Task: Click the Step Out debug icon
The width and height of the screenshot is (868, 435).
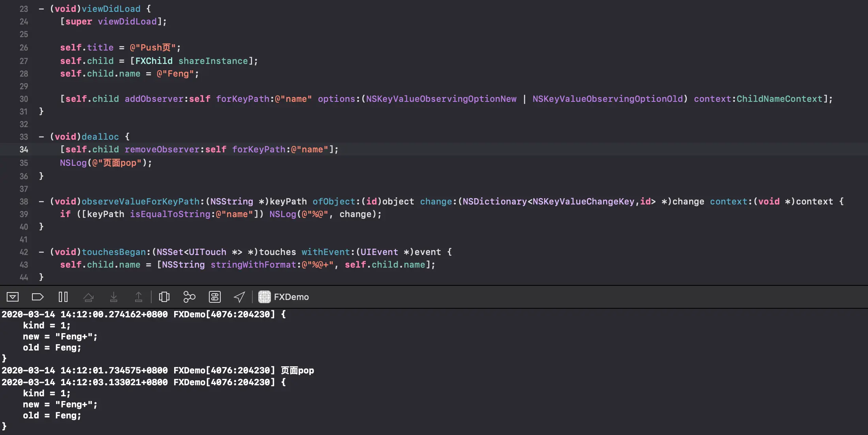Action: click(139, 297)
